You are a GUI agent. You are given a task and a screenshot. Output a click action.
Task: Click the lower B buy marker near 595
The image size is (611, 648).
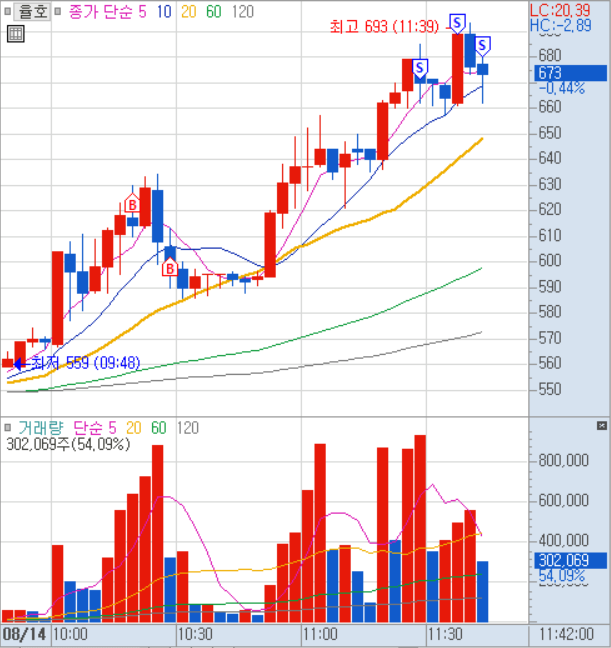click(169, 268)
